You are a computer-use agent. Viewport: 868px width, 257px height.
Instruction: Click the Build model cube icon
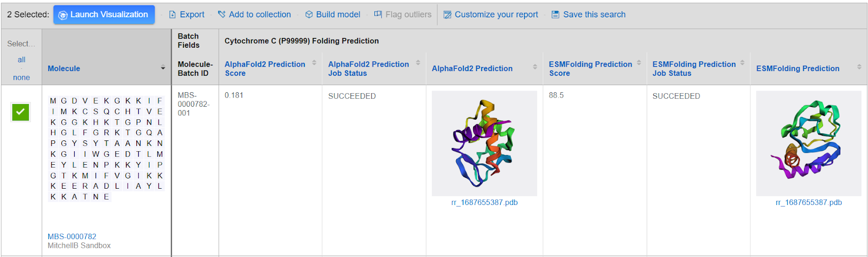point(309,15)
